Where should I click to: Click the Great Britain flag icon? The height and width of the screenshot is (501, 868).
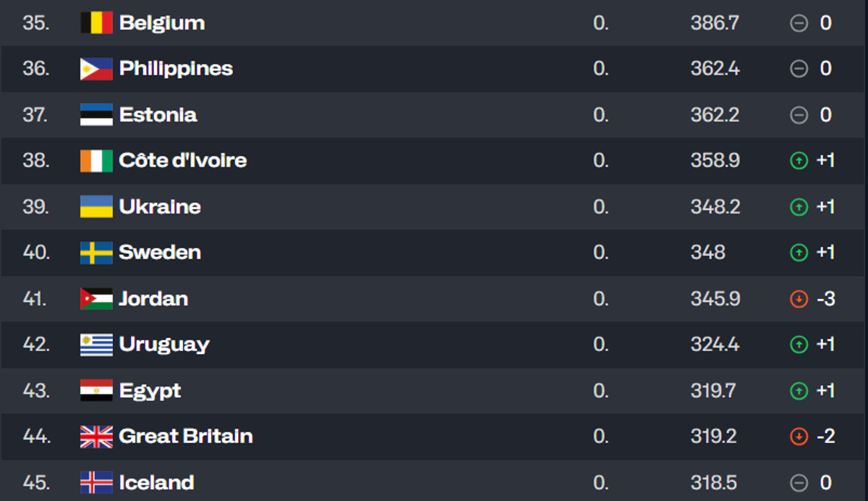(x=96, y=437)
